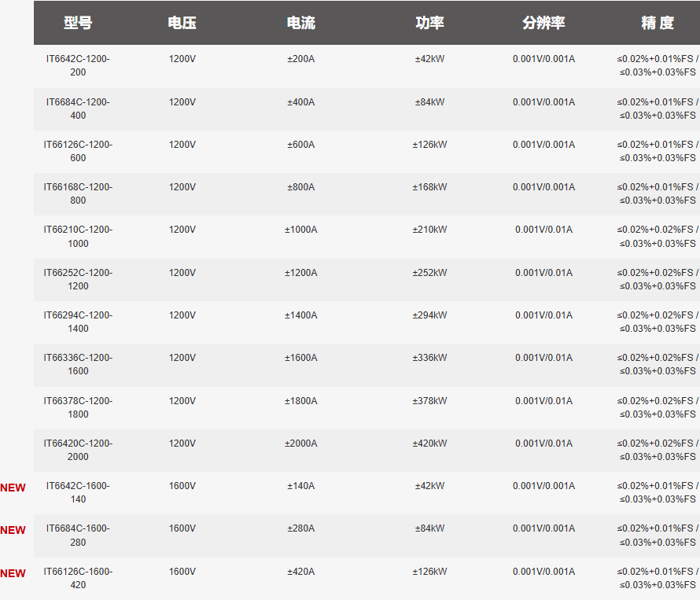
Task: Click the ±200A current value
Action: (x=301, y=59)
